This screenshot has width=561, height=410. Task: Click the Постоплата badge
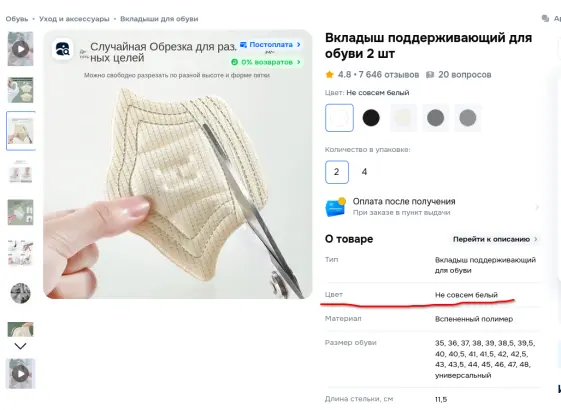click(270, 45)
